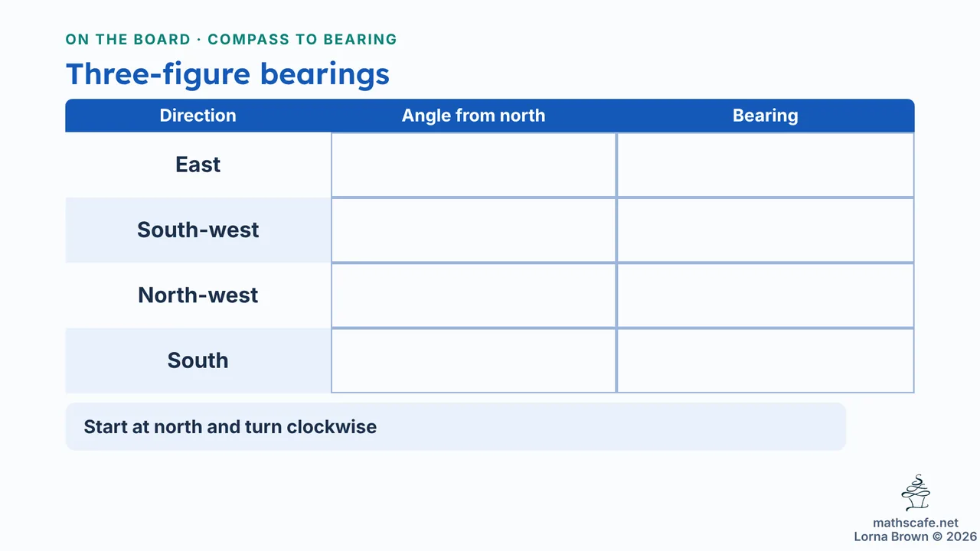
Task: Click the Angle from north column header
Action: (474, 116)
